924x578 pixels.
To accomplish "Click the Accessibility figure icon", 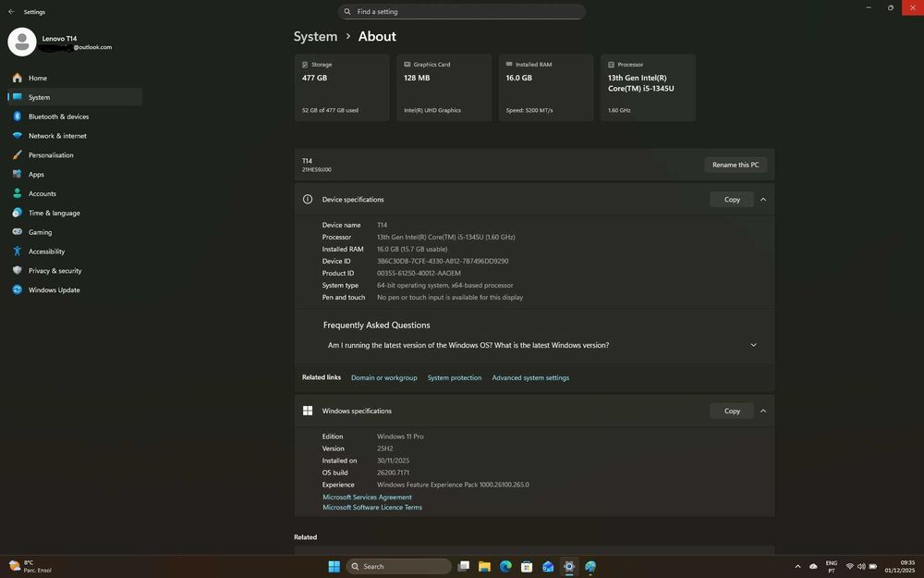I will [x=17, y=252].
